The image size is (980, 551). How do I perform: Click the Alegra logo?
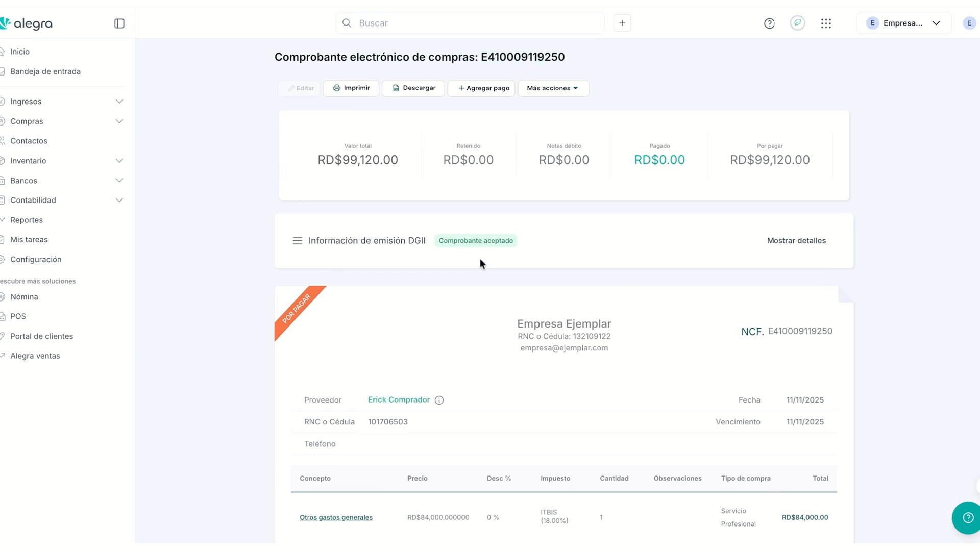pos(26,23)
